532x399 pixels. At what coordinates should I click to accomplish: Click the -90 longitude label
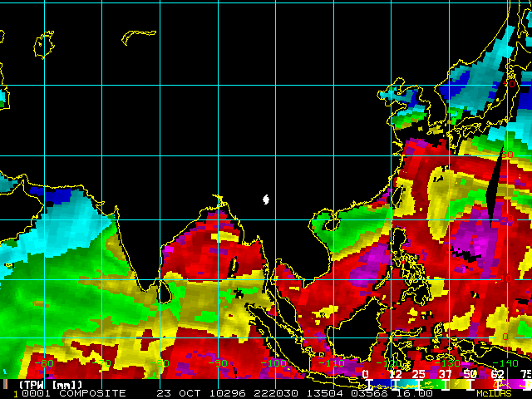point(218,363)
